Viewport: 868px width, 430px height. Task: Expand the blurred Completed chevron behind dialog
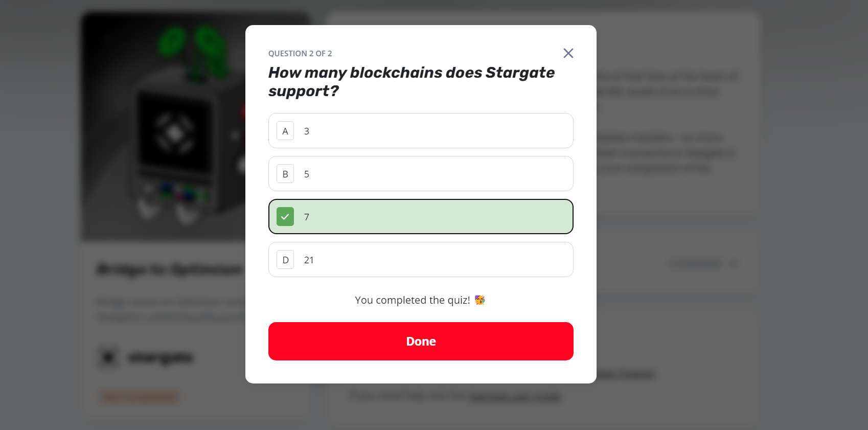tap(734, 264)
